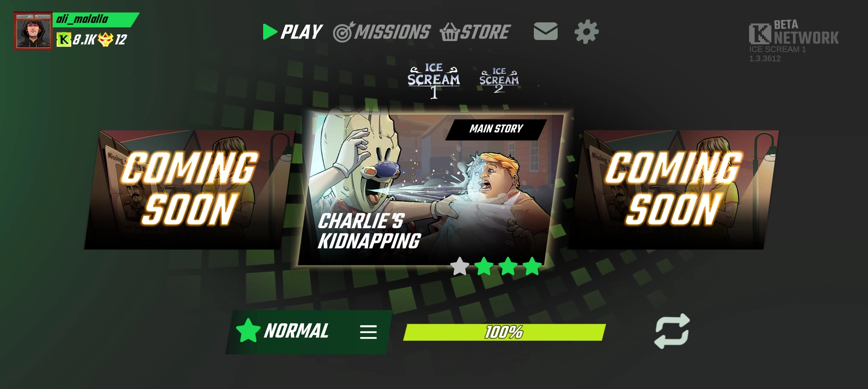
Task: Tap the green star beside Normal
Action: (x=248, y=330)
